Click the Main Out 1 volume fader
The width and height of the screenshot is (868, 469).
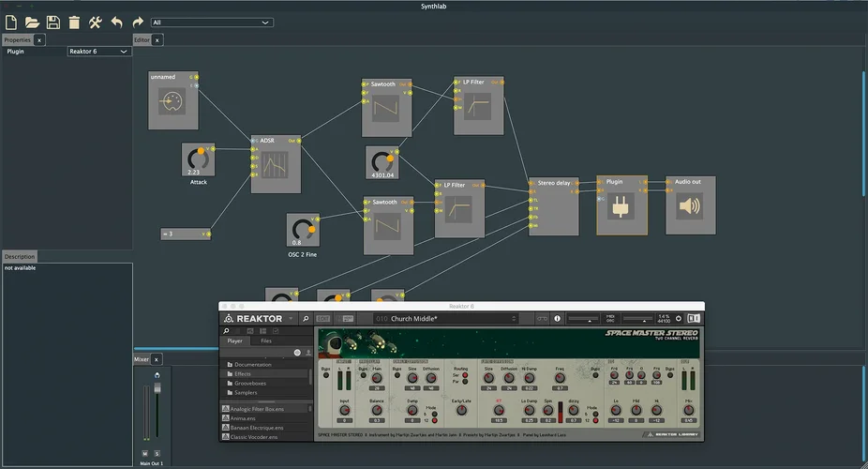157,388
